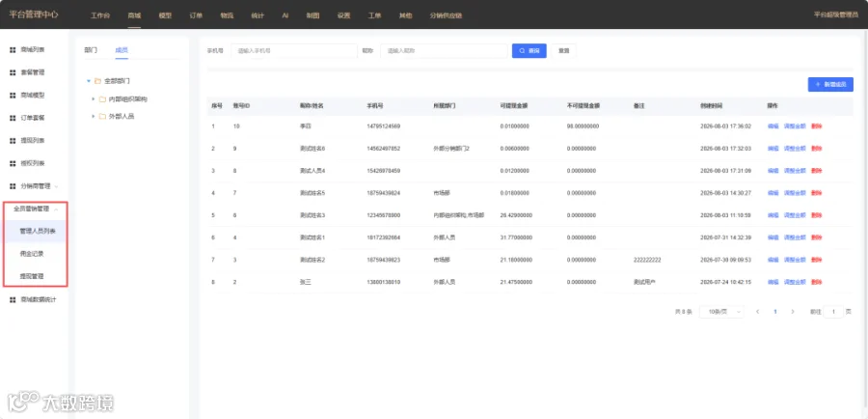Screen dimensions: 868x419
Task: Click the 手机号 search input field
Action: 294,50
